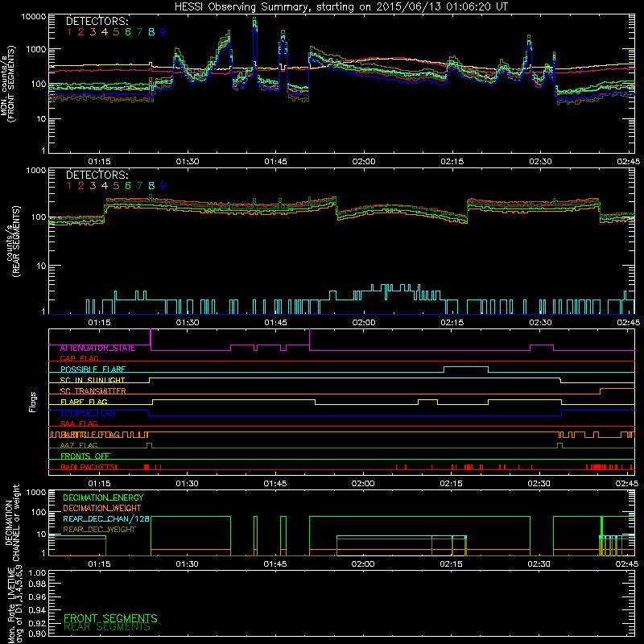Select green detector 6 in rear segments legend
Screen dimensions: 644x644
coord(128,186)
